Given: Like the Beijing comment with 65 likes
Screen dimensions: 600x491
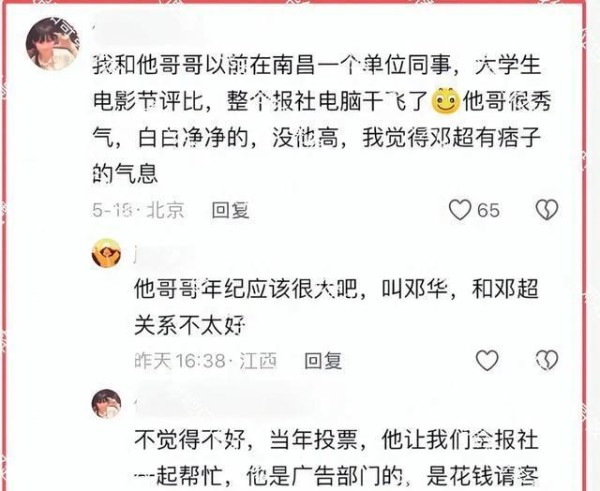Looking at the screenshot, I should 460,210.
